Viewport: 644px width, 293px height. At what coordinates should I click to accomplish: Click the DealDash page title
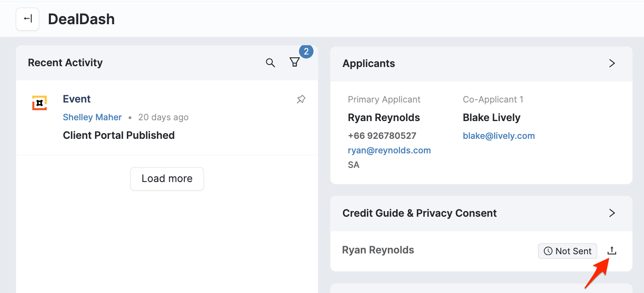[81, 19]
